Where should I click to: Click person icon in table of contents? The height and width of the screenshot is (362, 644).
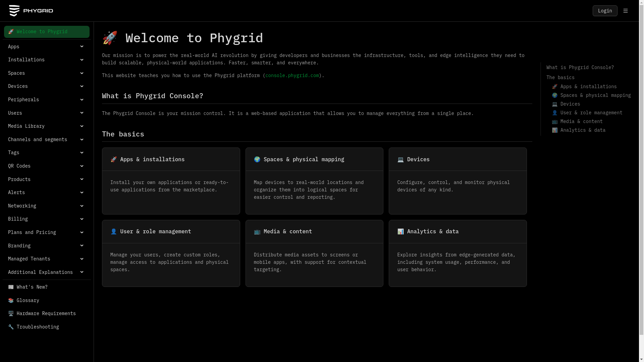555,113
